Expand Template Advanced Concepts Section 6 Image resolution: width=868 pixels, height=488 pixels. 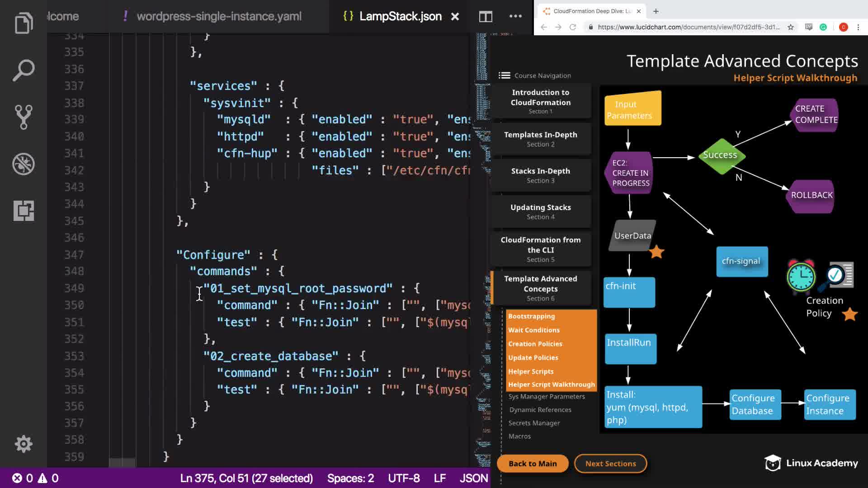(x=540, y=288)
